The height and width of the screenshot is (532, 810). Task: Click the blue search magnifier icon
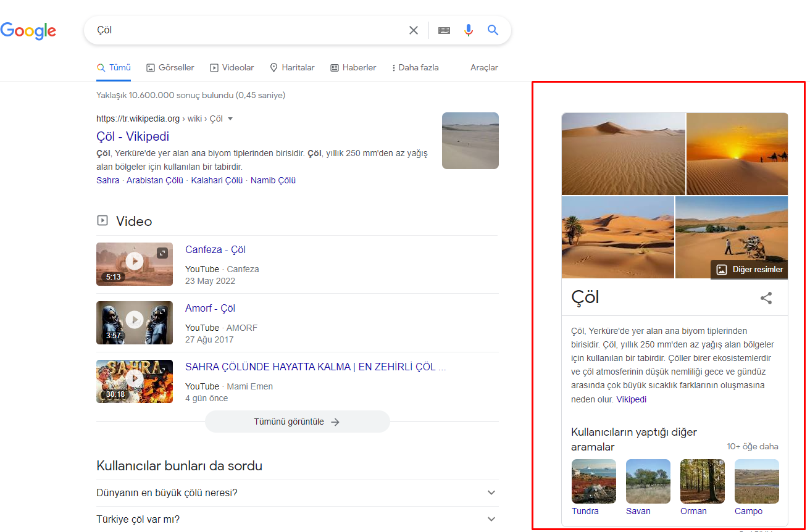point(493,30)
